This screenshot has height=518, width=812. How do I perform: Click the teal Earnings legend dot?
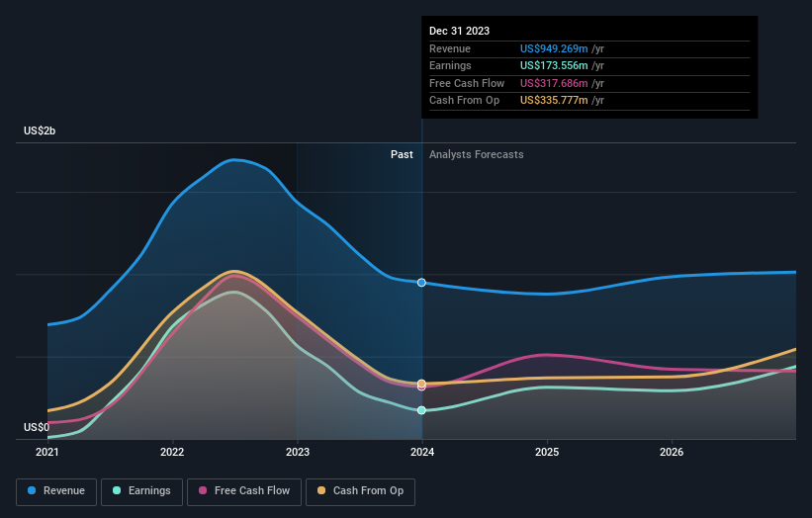117,490
